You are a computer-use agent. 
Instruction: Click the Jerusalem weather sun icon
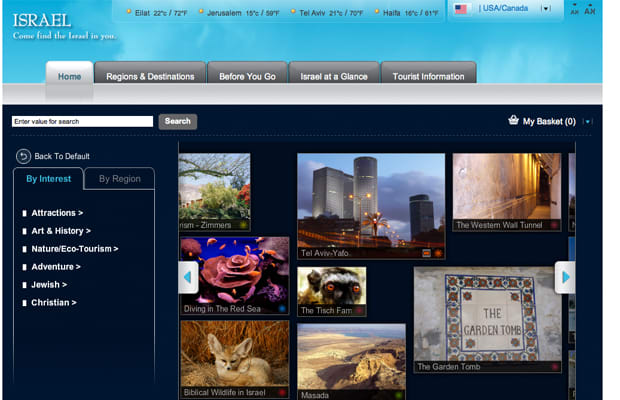[x=201, y=12]
